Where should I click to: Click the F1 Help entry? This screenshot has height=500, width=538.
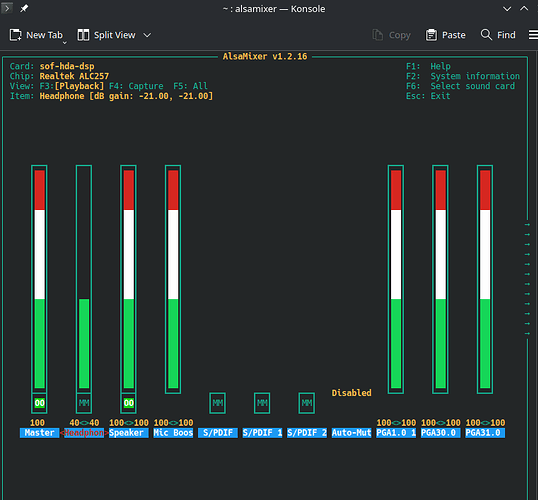(x=428, y=66)
